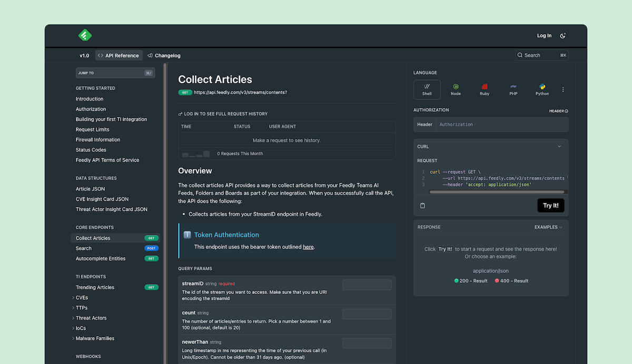632x364 pixels.
Task: Switch to the Changelog tab
Action: pyautogui.click(x=164, y=55)
